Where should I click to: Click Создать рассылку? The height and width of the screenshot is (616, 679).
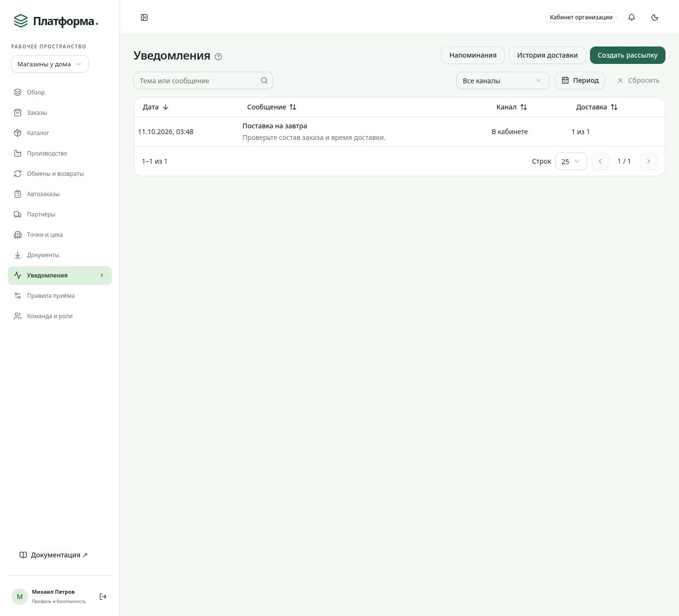tap(627, 55)
